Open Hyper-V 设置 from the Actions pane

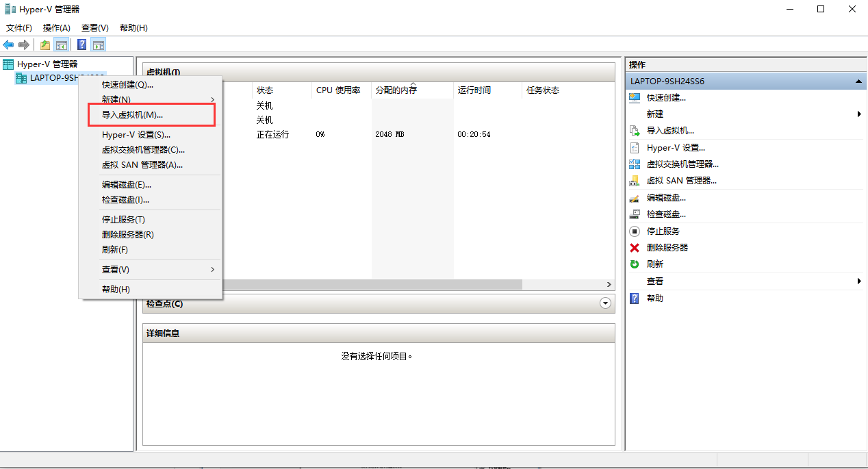pyautogui.click(x=676, y=147)
